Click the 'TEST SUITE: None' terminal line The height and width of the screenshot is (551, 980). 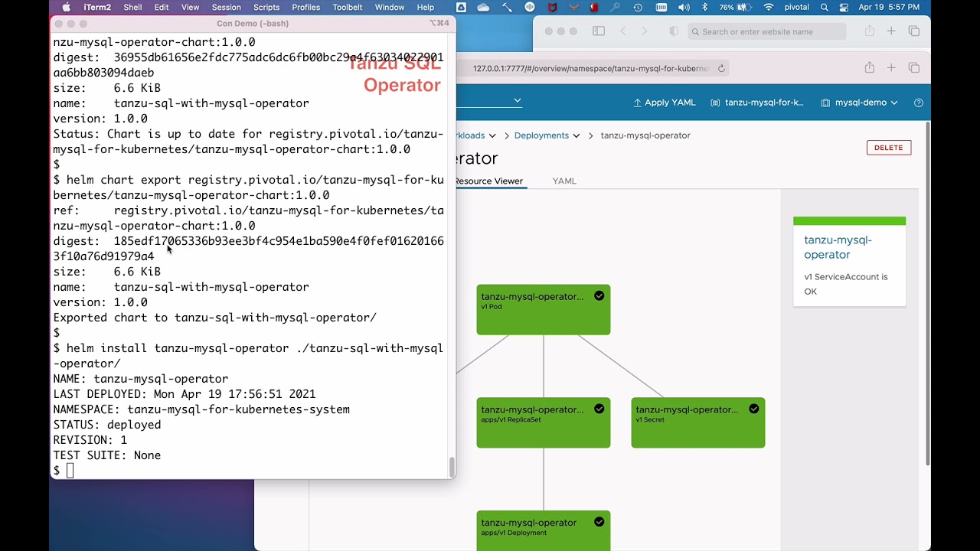[x=107, y=455]
